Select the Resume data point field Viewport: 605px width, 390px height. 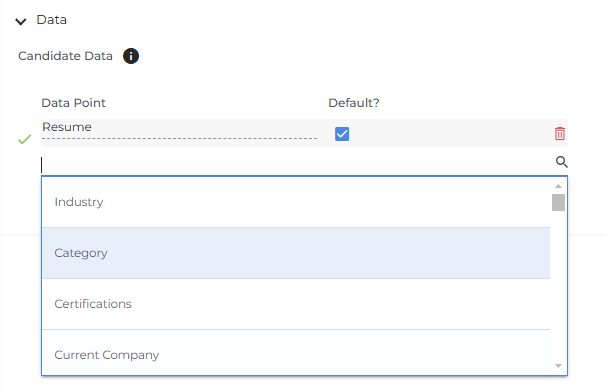179,130
